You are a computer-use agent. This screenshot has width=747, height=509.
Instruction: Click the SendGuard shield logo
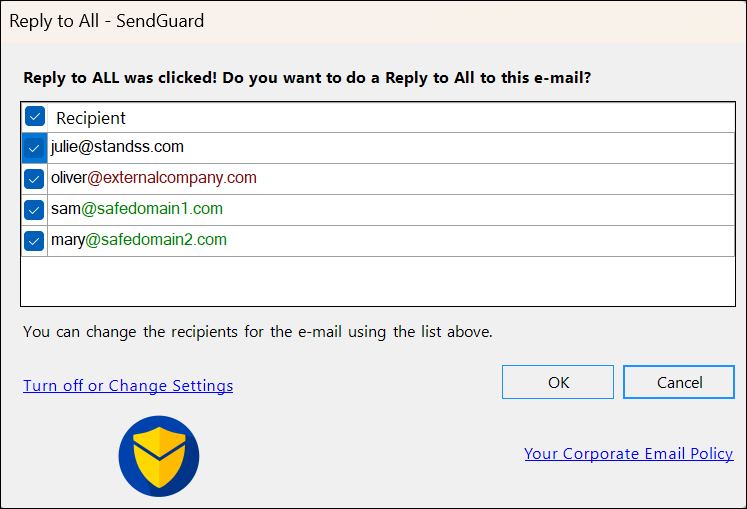coord(159,456)
